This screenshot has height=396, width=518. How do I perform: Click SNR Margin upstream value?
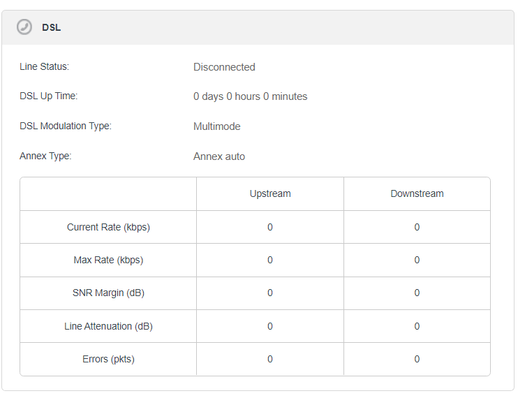(x=270, y=293)
